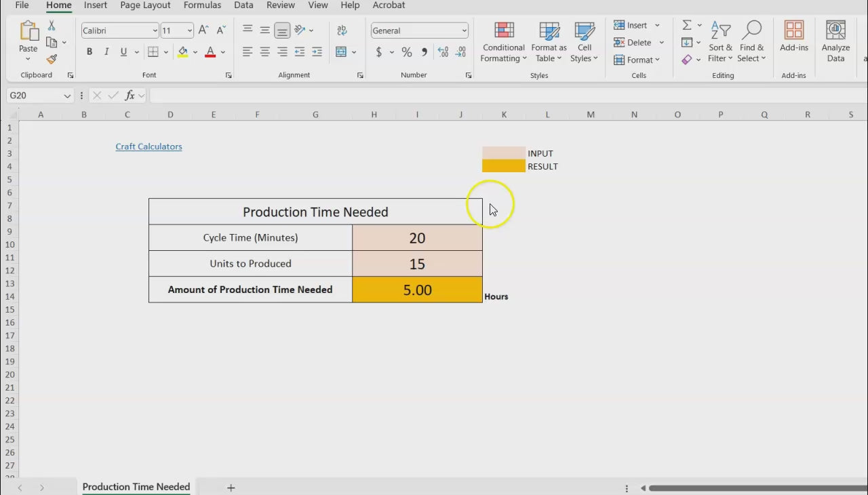The width and height of the screenshot is (868, 495).
Task: Apply percent style to cell
Action: pyautogui.click(x=407, y=52)
